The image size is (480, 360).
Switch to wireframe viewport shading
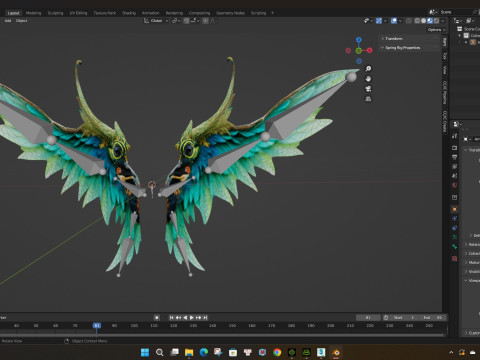coord(417,21)
